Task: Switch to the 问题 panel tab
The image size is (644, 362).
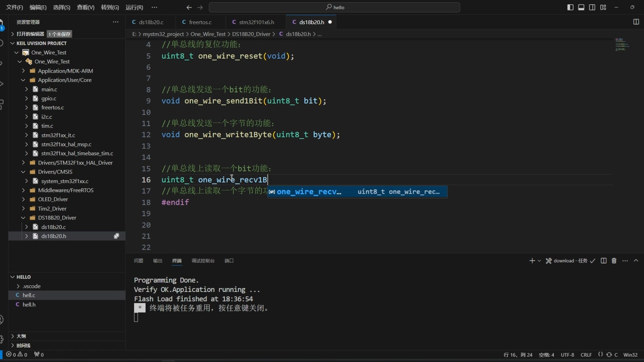Action: coord(139,261)
